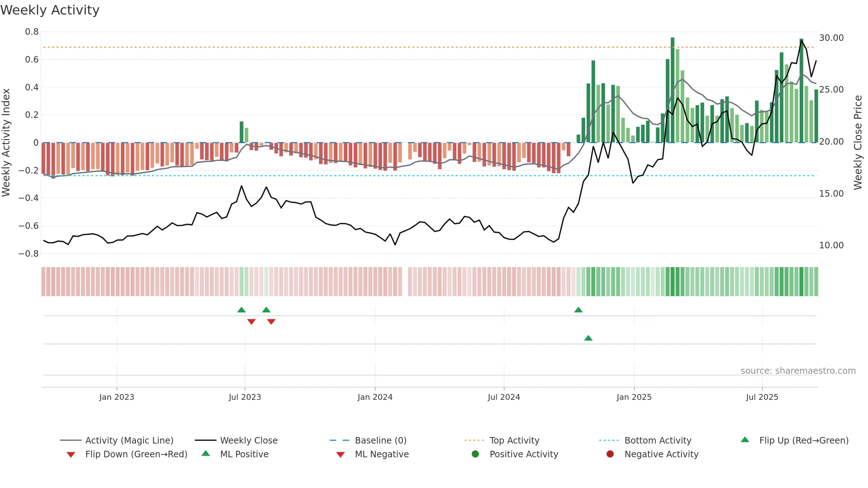Viewport: 868px width, 488px height.
Task: Click the green circle icon beside Positive Activity
Action: point(476,454)
